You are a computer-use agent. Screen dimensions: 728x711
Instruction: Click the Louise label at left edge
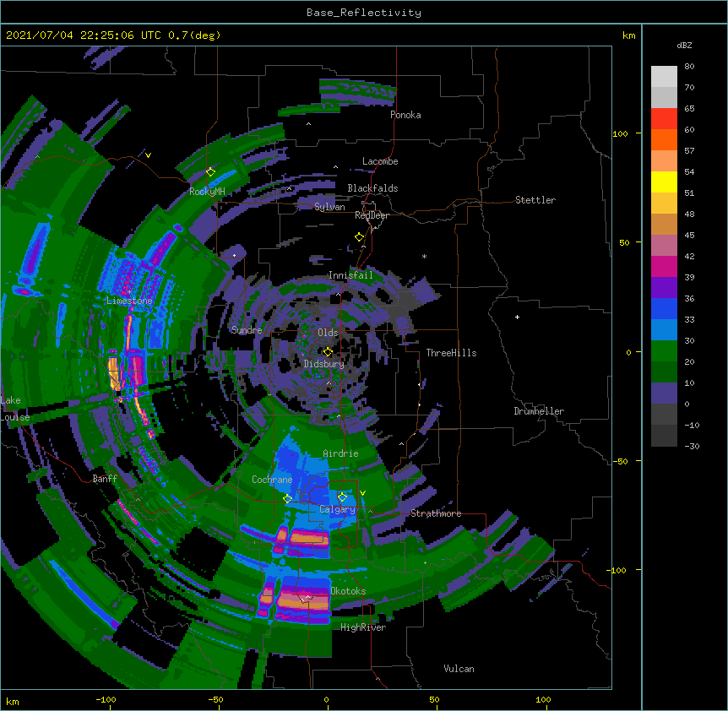pos(15,417)
